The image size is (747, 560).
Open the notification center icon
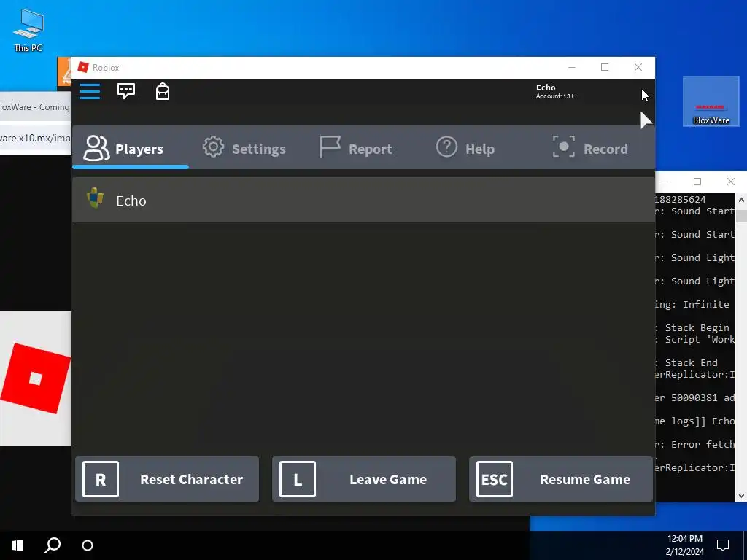(x=723, y=545)
